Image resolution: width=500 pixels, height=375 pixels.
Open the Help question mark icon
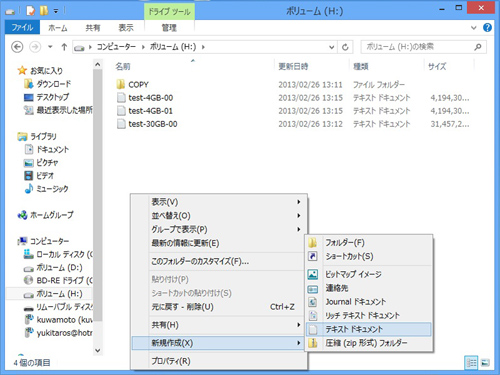tap(487, 28)
